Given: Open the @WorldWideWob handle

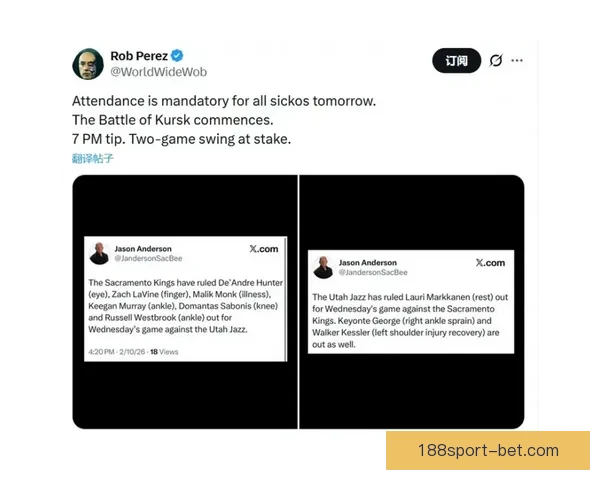Looking at the screenshot, I should (158, 72).
